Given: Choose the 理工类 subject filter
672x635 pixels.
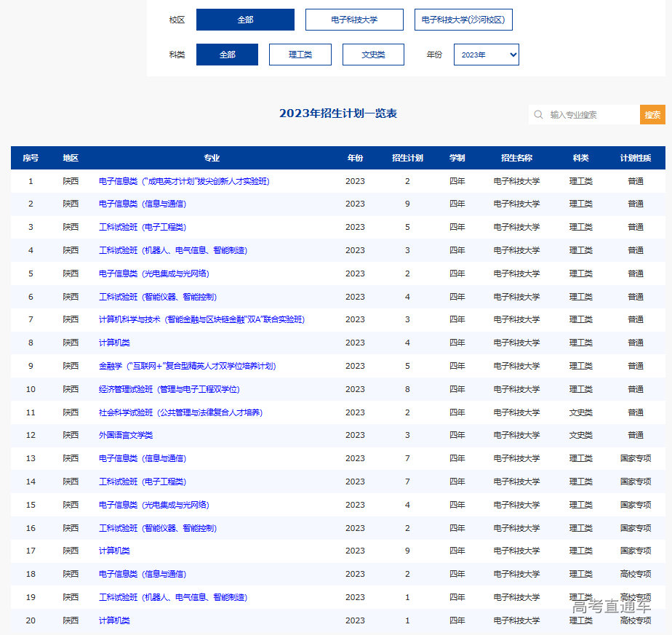Looking at the screenshot, I should pyautogui.click(x=300, y=55).
